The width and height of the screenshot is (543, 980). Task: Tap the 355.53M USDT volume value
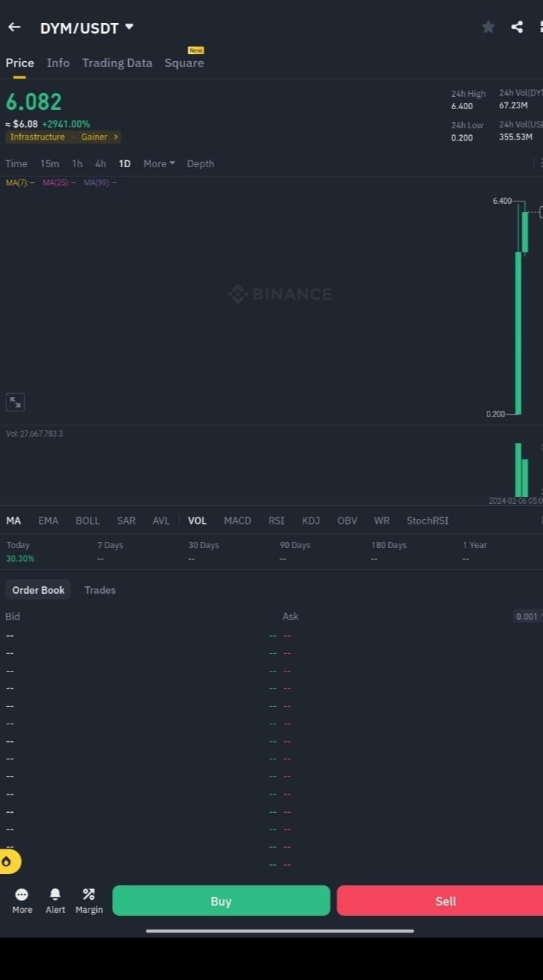(x=516, y=137)
